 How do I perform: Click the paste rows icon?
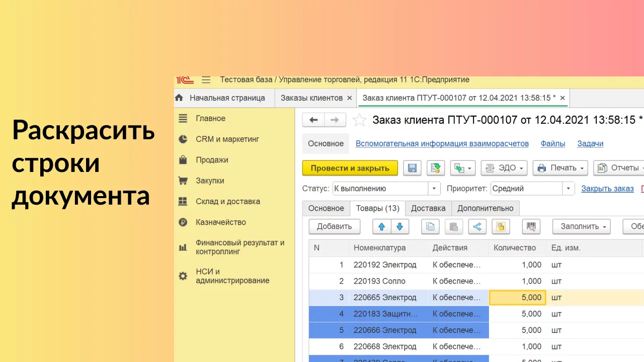[453, 226]
